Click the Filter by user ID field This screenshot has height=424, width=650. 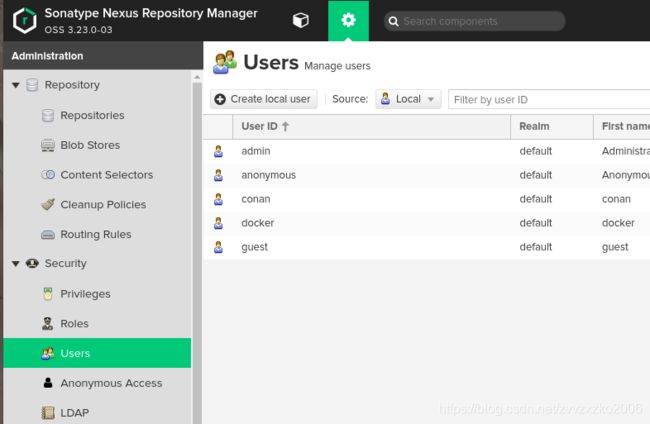coord(549,99)
